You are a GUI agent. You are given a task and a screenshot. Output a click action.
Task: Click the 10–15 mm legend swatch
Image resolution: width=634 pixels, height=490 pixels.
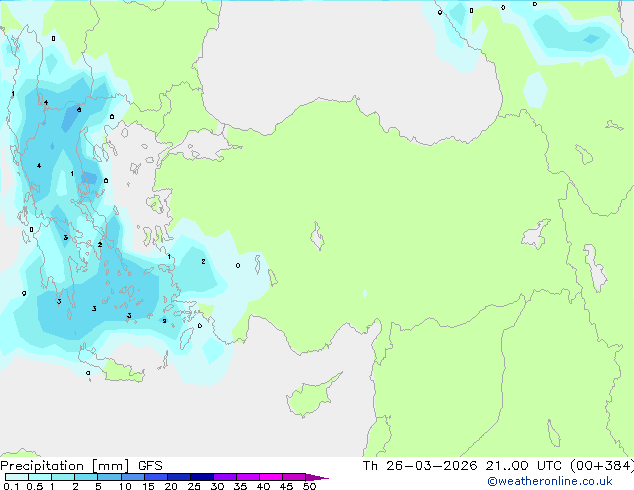(x=132, y=477)
